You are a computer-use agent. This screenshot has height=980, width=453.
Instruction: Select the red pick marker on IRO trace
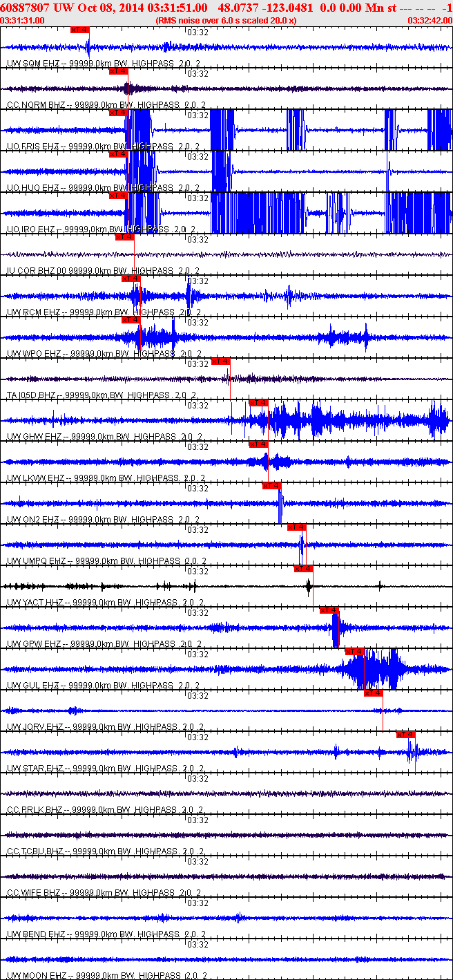(119, 195)
